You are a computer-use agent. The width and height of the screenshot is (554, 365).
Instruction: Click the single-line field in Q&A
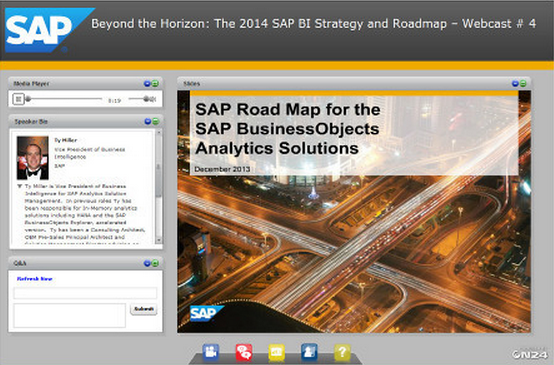pos(85,293)
